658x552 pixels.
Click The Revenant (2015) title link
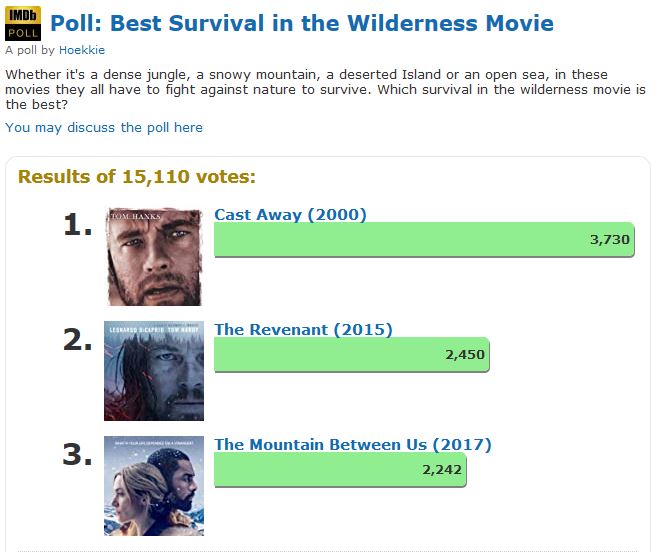[x=303, y=329]
